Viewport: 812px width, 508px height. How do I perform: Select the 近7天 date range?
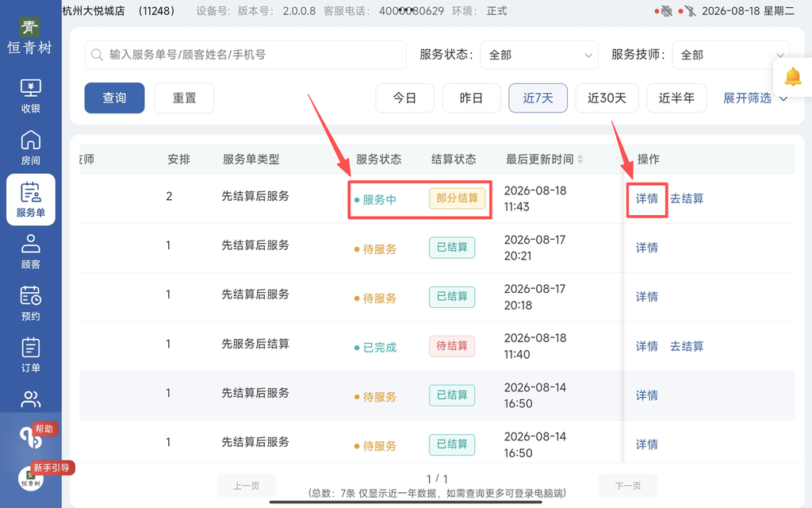538,98
